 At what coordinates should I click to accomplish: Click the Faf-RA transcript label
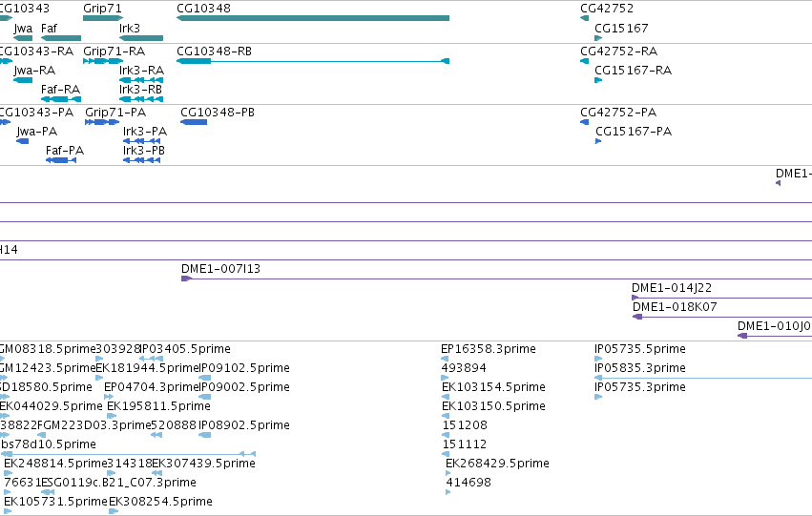pyautogui.click(x=60, y=90)
